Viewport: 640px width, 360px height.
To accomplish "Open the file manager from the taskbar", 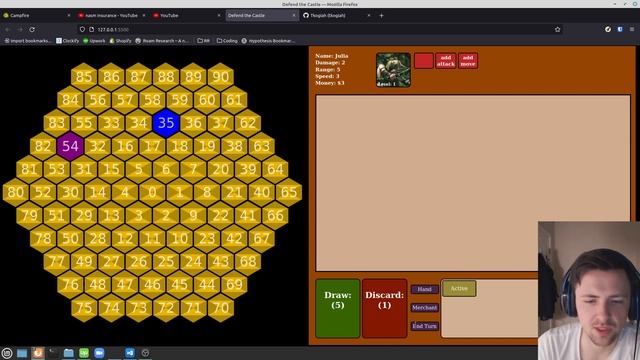I will tap(69, 353).
